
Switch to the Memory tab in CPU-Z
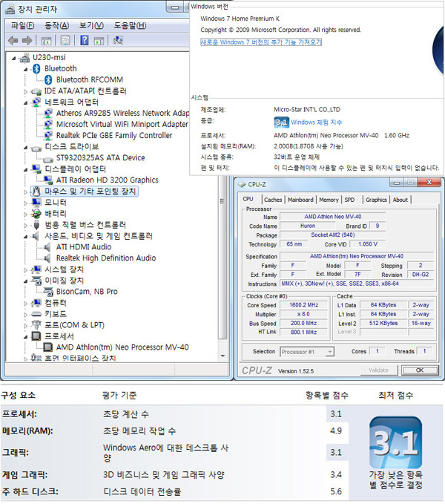(x=329, y=200)
